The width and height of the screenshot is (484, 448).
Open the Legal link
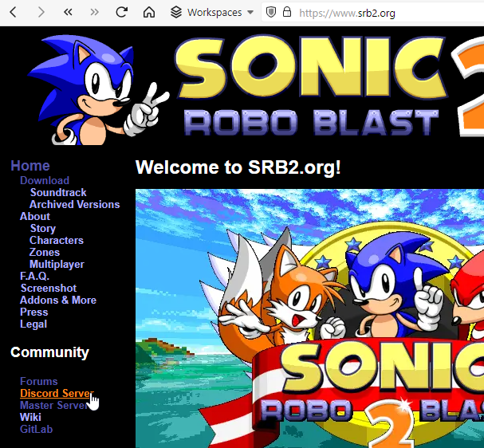33,324
